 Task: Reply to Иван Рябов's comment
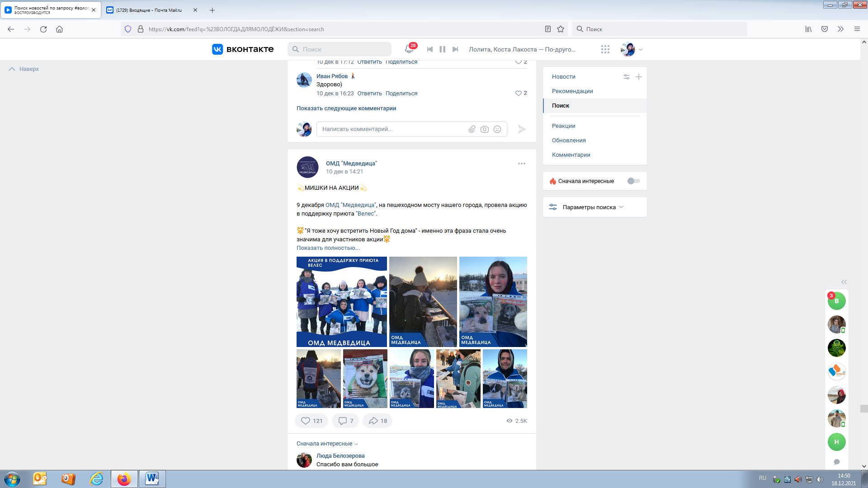(x=369, y=94)
